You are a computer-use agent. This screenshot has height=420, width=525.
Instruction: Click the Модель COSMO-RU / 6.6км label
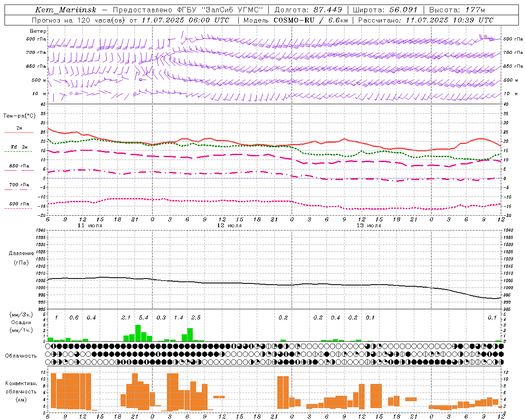pos(296,20)
